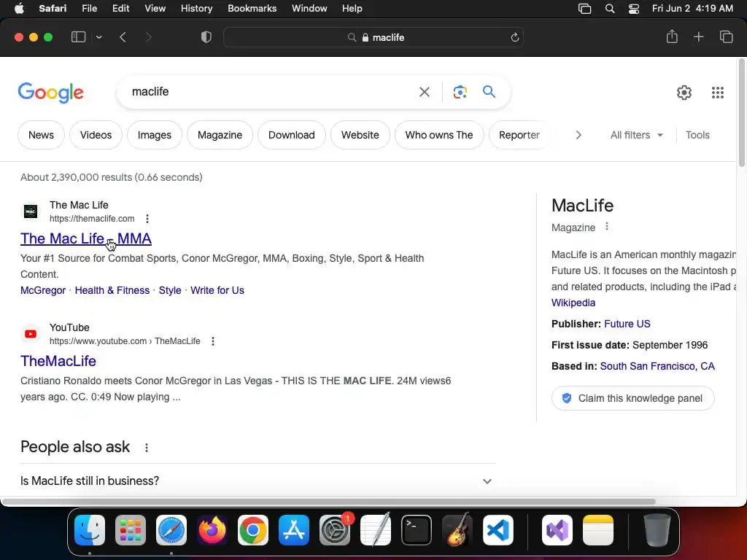Open the tab group dropdown chevron

tap(99, 37)
